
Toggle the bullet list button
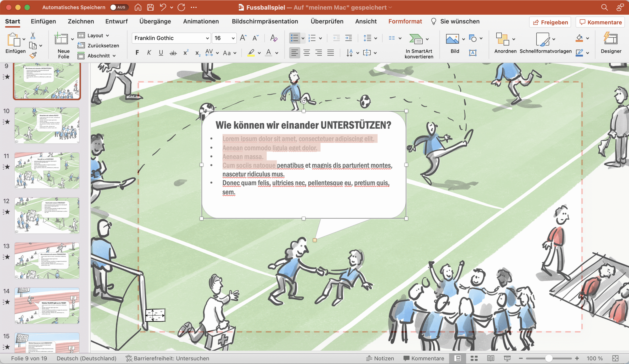click(x=295, y=38)
